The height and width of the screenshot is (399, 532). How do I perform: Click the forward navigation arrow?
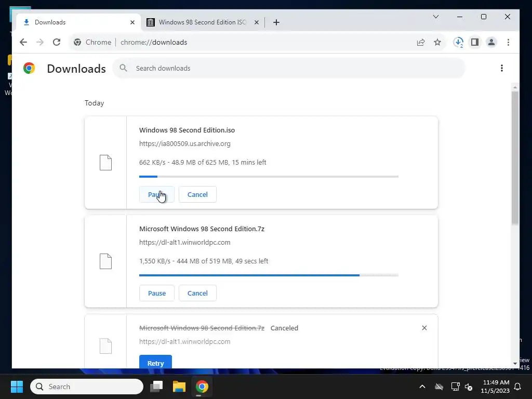point(40,42)
